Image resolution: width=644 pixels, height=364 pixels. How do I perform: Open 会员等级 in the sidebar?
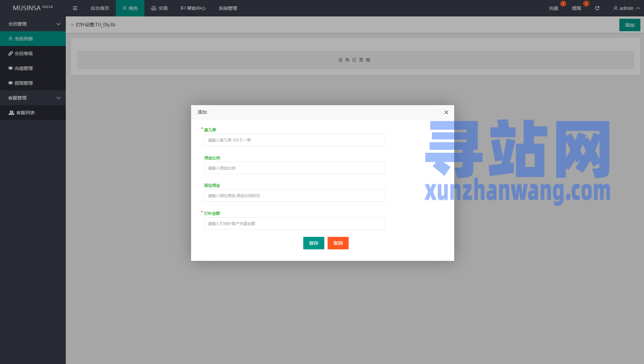24,54
